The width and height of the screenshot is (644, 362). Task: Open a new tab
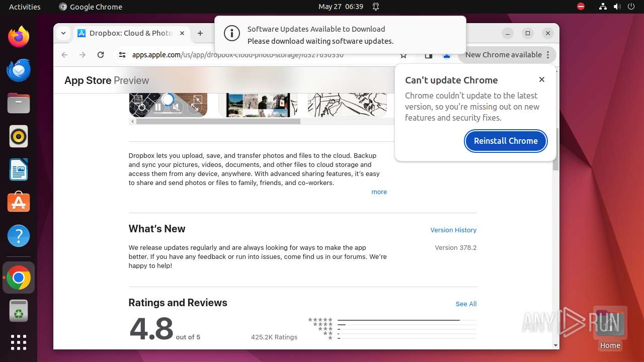[x=200, y=33]
